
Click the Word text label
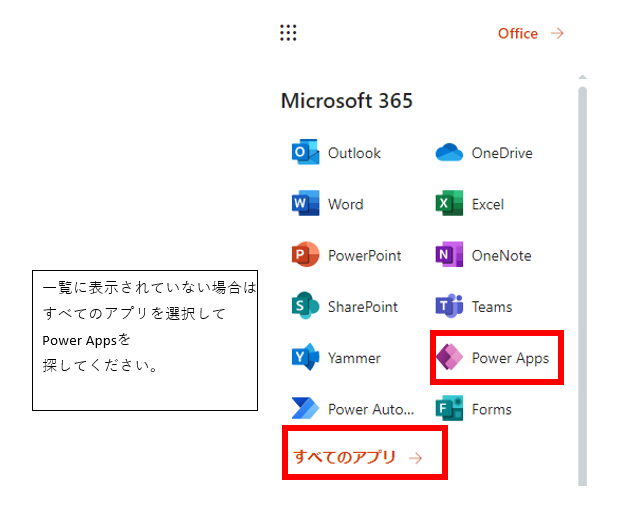346,204
